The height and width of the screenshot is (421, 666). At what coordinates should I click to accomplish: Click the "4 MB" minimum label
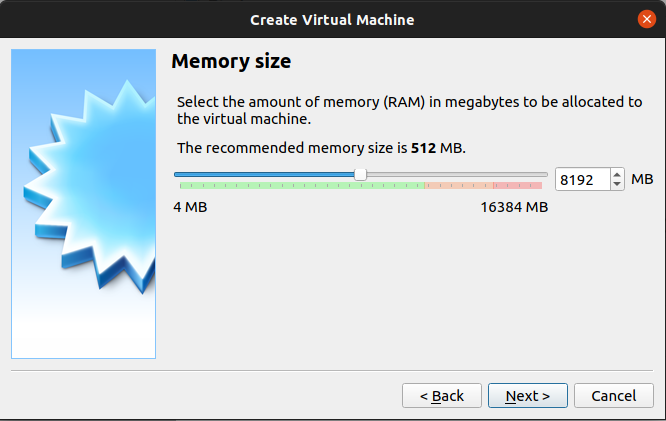pos(191,207)
